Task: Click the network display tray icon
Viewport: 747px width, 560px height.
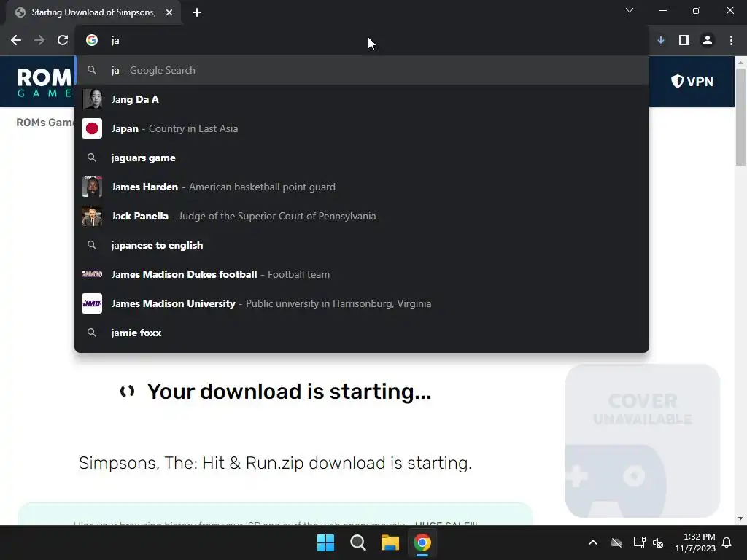Action: point(639,542)
